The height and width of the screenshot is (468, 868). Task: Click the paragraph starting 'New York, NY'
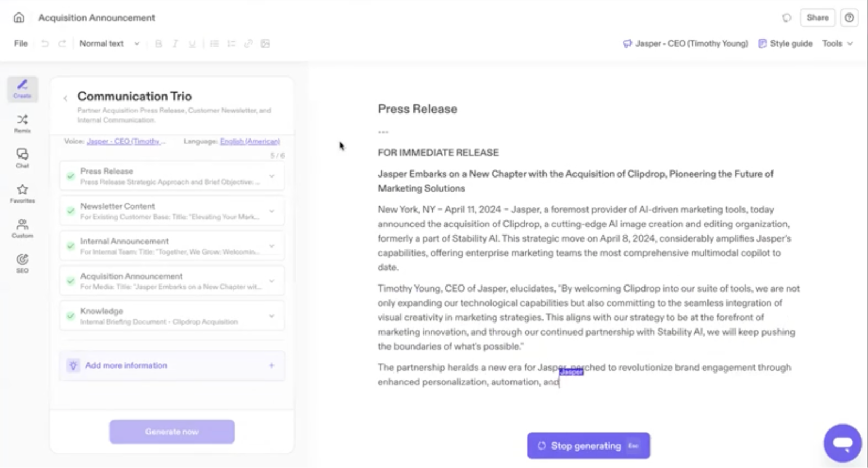click(585, 238)
